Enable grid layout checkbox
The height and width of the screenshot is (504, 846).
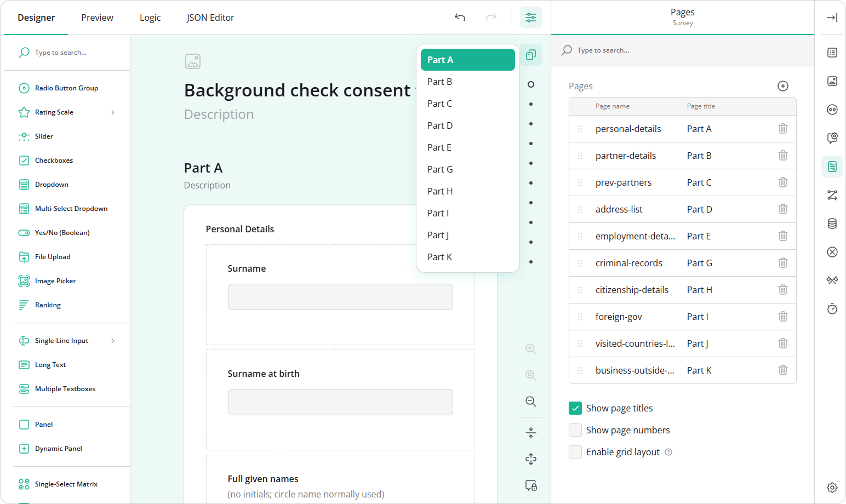click(x=575, y=452)
